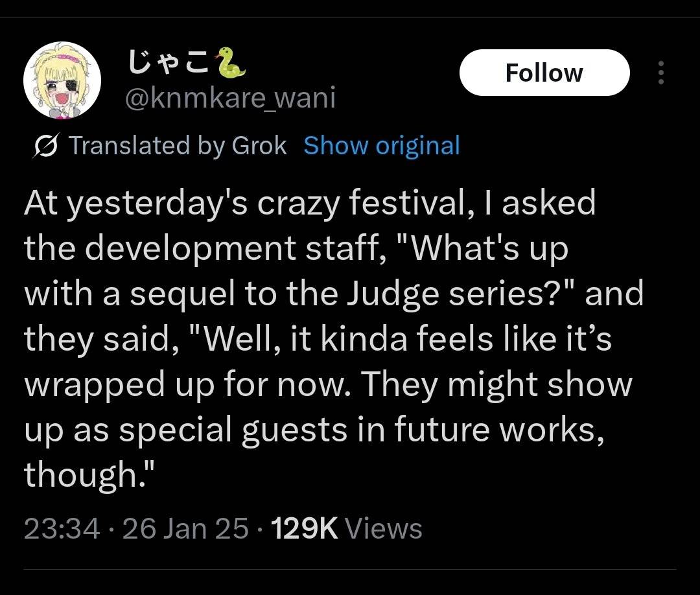Click the 26 Jan 25 date

185,528
